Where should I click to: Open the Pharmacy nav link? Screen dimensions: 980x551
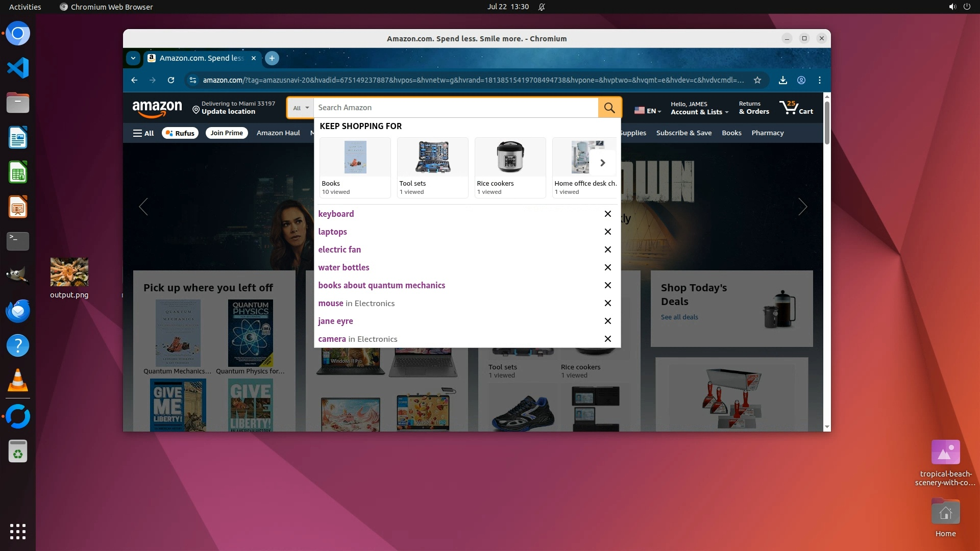(767, 133)
